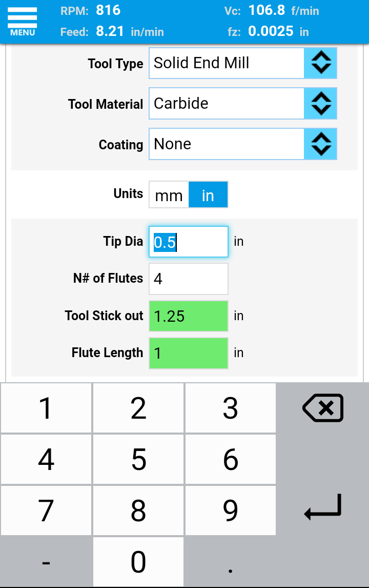The width and height of the screenshot is (369, 588).
Task: Tap the backspace key icon
Action: click(322, 408)
